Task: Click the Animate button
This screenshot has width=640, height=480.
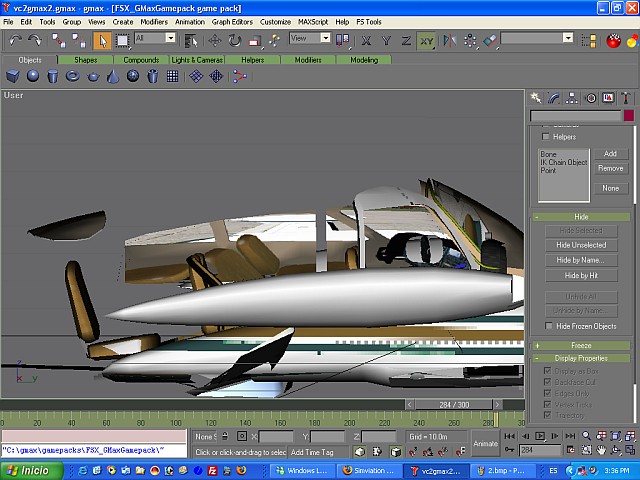Action: (485, 444)
